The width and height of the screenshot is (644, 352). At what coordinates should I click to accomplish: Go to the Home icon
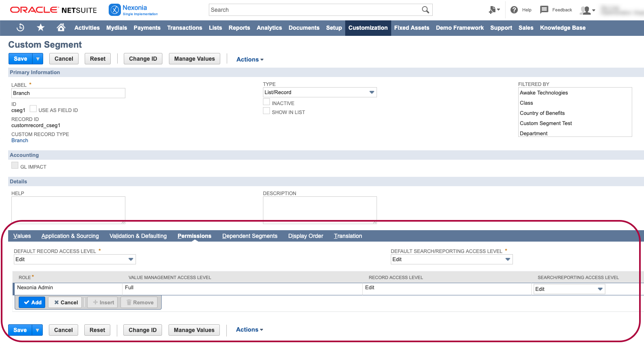(x=61, y=28)
